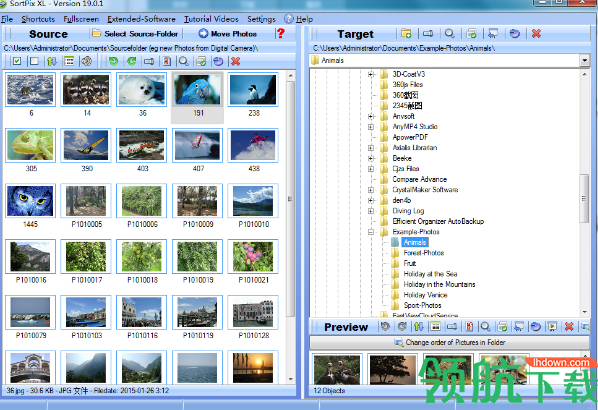Rotate source photo left with green arrow
598x410 pixels.
[x=113, y=61]
